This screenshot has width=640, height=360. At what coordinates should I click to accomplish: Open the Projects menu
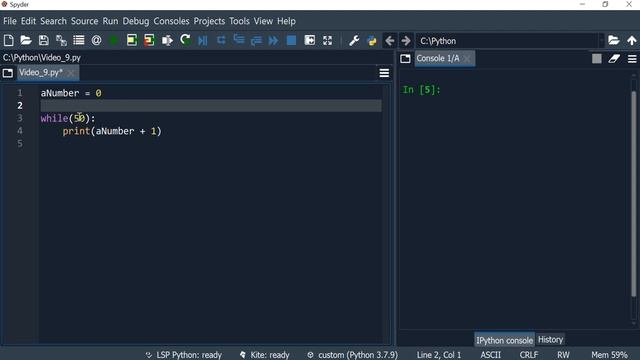(209, 21)
